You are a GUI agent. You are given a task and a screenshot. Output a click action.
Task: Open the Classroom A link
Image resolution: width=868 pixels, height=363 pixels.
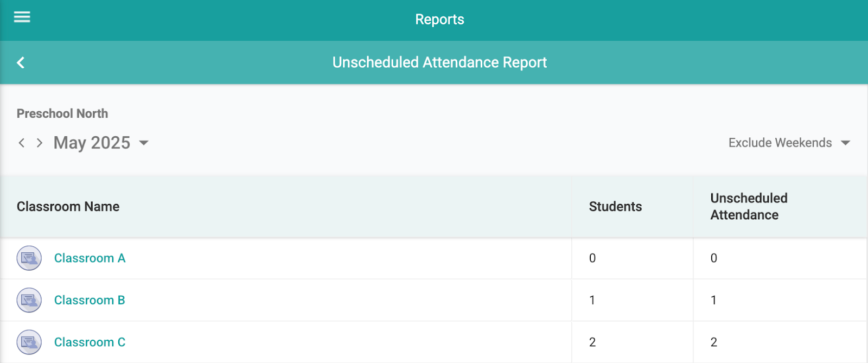point(90,258)
